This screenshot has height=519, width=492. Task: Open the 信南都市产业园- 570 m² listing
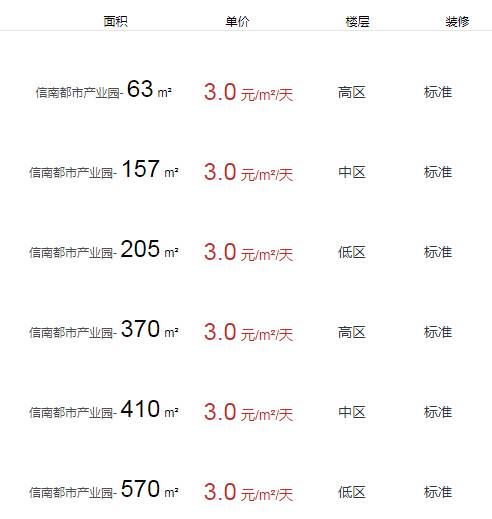(x=104, y=490)
